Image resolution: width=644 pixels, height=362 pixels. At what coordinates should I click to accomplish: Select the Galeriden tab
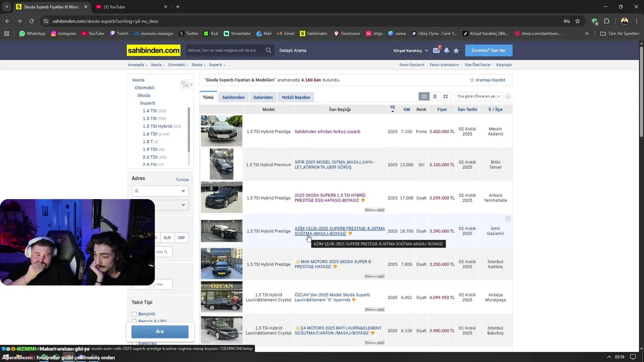pos(263,97)
